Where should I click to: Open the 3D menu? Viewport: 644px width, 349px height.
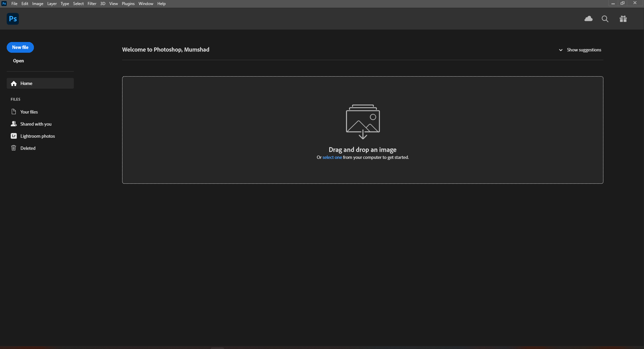[x=103, y=4]
